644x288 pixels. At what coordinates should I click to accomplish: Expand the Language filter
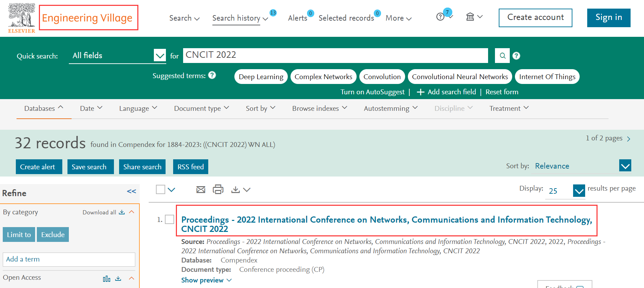[138, 108]
